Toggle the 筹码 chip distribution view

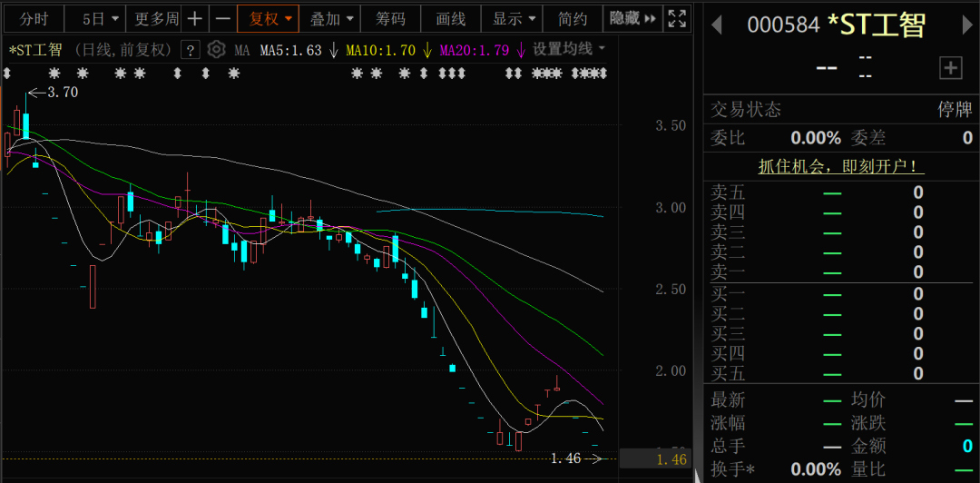point(391,18)
